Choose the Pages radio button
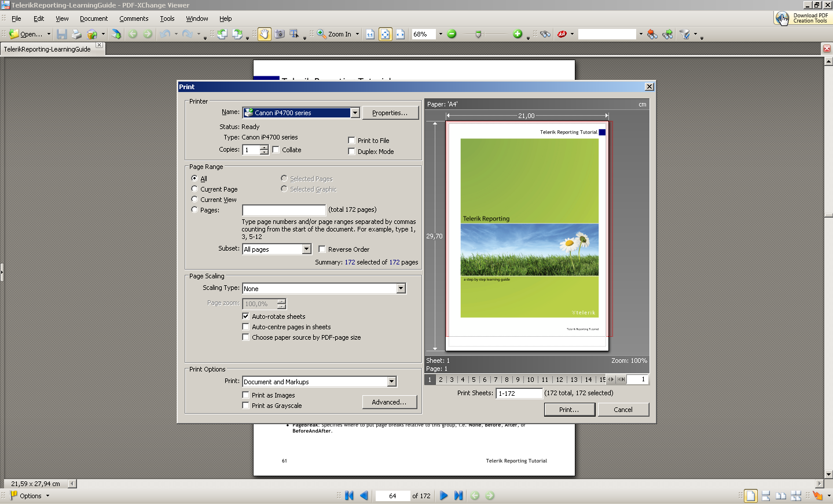The image size is (833, 504). 195,210
